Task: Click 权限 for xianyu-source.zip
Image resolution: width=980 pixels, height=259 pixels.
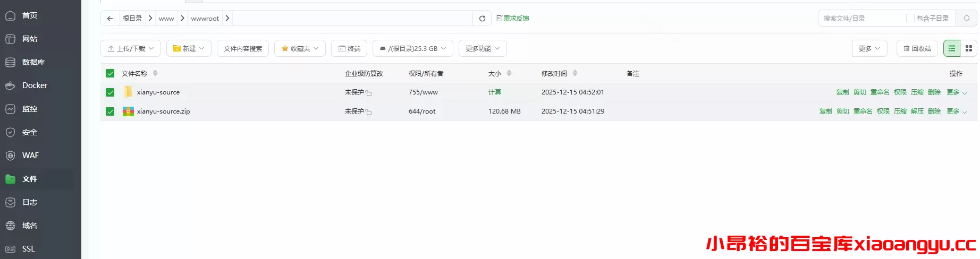Action: 883,111
